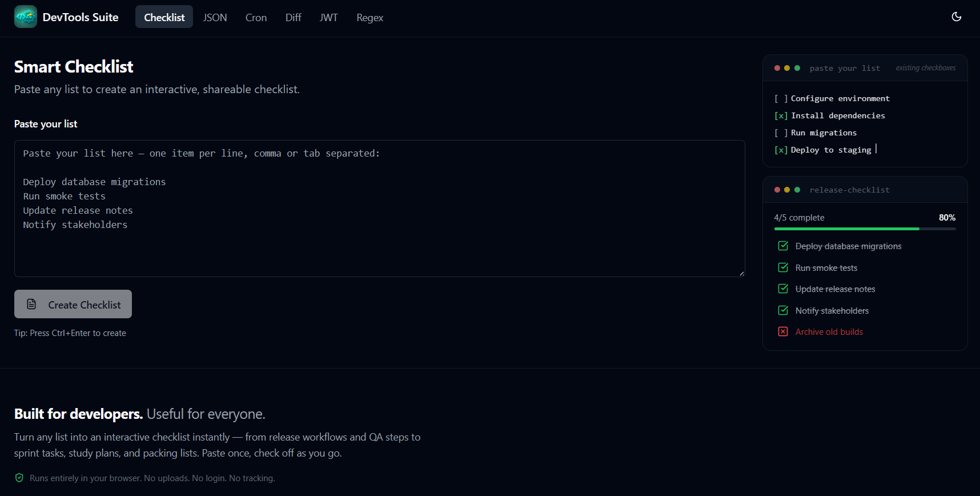Screen dimensions: 980x496
Task: Click 'Update release notes' item in release-checklist
Action: [835, 289]
